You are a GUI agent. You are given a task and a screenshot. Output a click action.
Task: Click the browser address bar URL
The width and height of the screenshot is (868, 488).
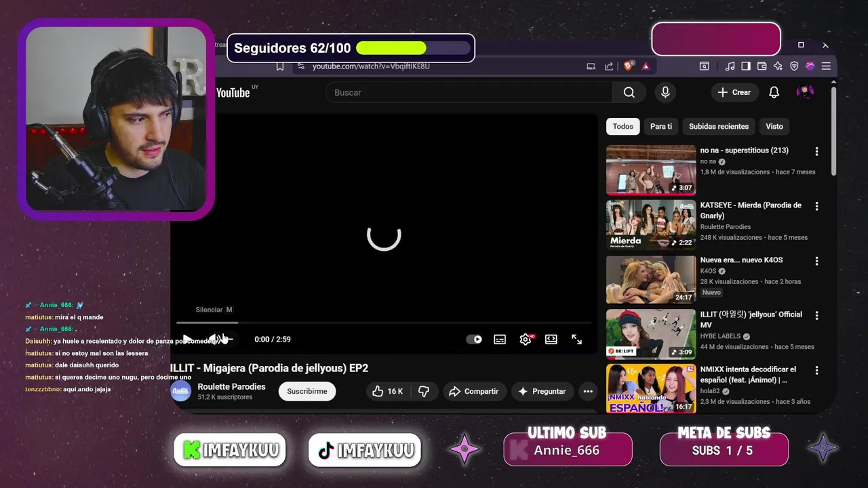tap(371, 66)
